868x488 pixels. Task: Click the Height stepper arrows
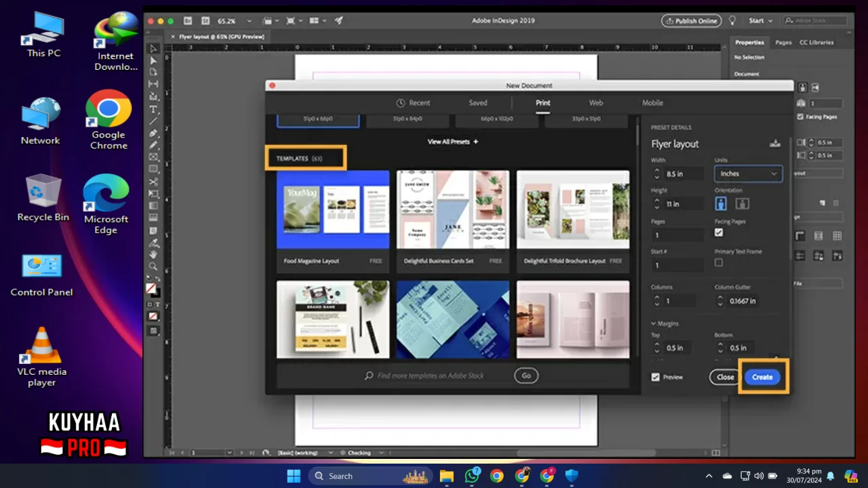click(x=656, y=203)
